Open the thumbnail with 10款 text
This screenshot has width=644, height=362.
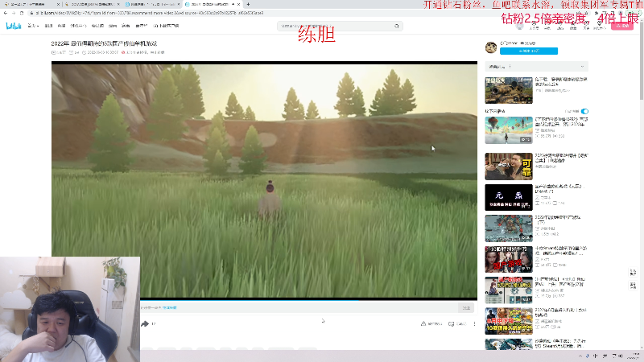coord(509,321)
